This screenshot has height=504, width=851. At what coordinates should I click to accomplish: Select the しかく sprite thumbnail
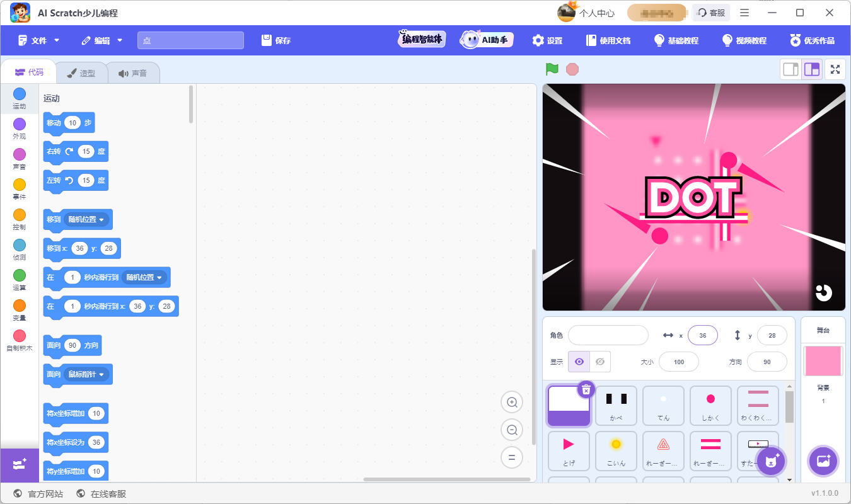710,406
